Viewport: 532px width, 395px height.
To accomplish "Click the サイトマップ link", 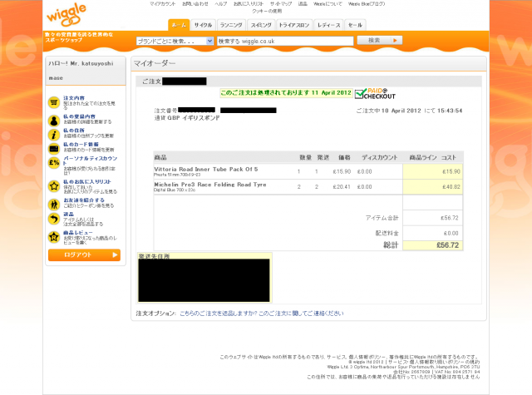I will tap(281, 4).
